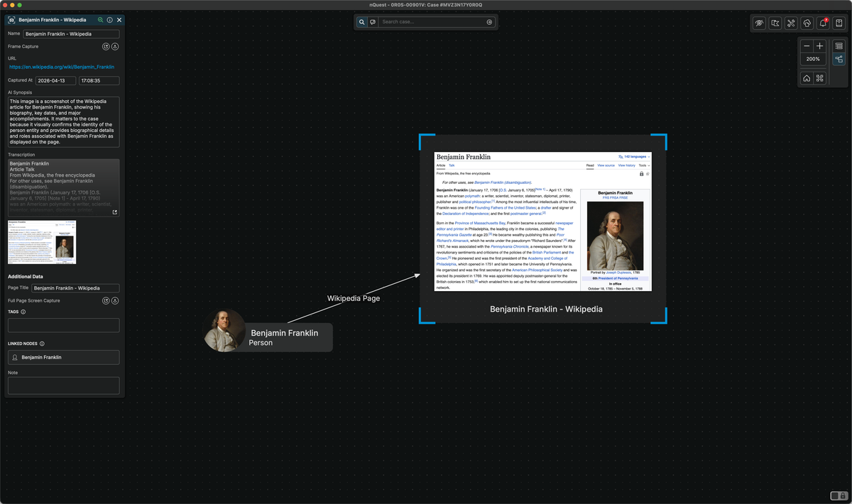The height and width of the screenshot is (504, 852).
Task: Open the utilities panel with crossed-tools icon
Action: pos(790,23)
